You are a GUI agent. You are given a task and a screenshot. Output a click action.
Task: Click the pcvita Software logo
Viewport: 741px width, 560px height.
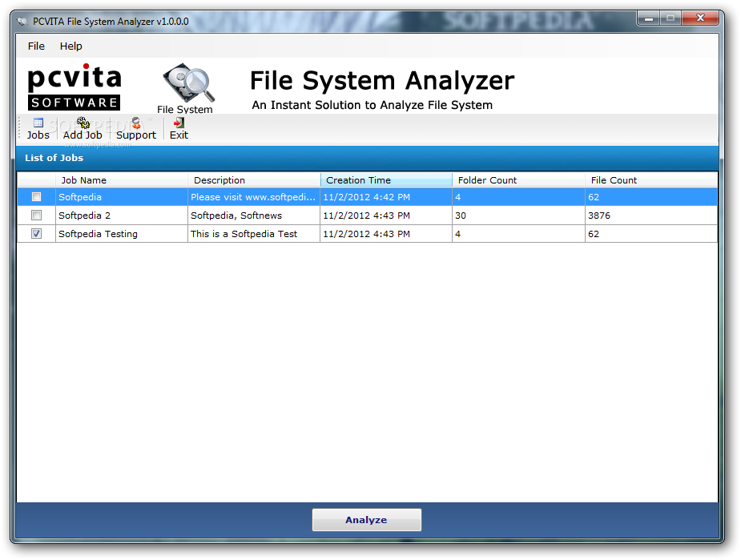click(75, 87)
